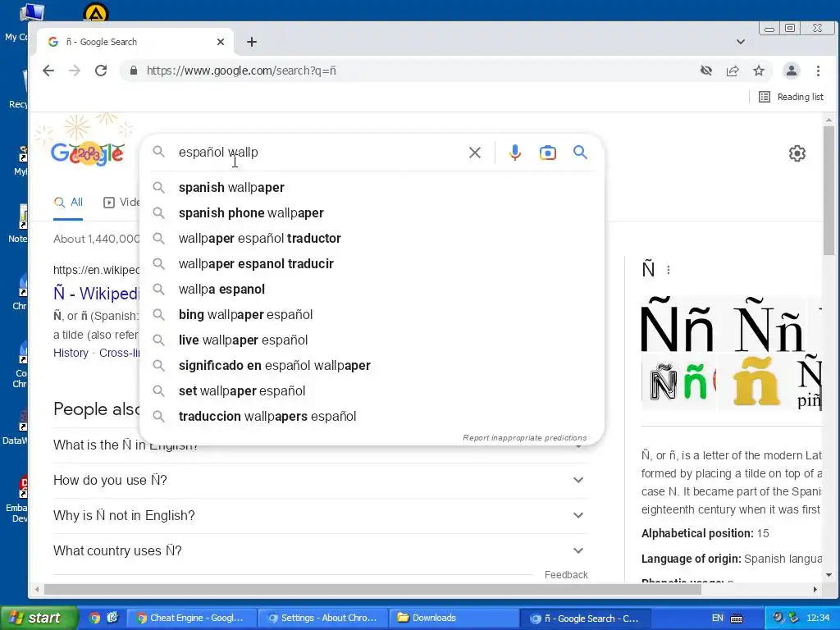Viewport: 840px width, 630px height.
Task: View site security lock info
Action: [x=134, y=71]
